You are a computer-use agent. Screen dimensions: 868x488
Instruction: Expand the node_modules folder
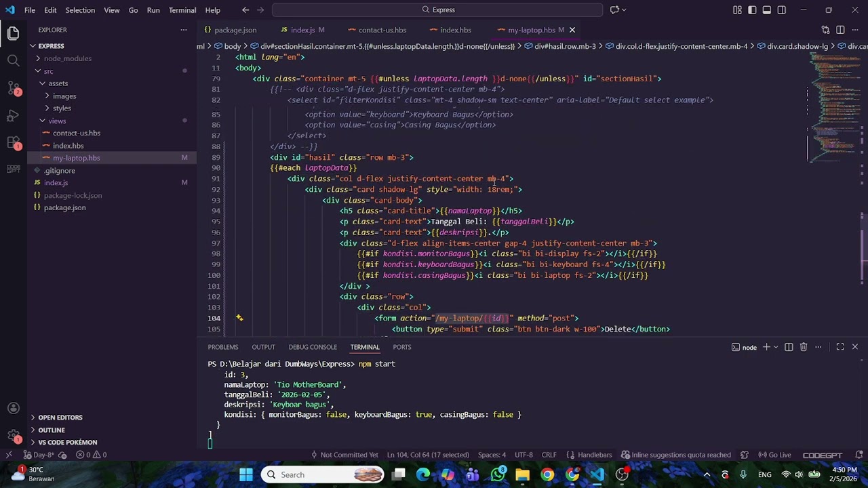click(68, 58)
